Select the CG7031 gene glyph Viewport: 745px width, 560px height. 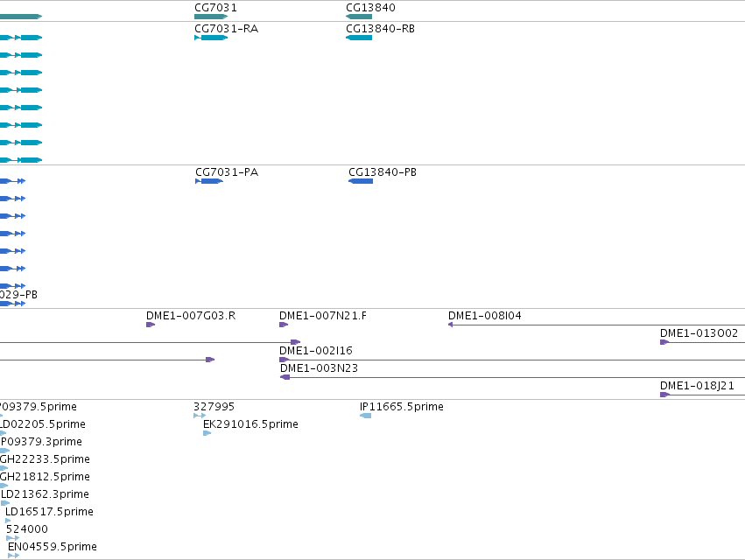click(211, 17)
